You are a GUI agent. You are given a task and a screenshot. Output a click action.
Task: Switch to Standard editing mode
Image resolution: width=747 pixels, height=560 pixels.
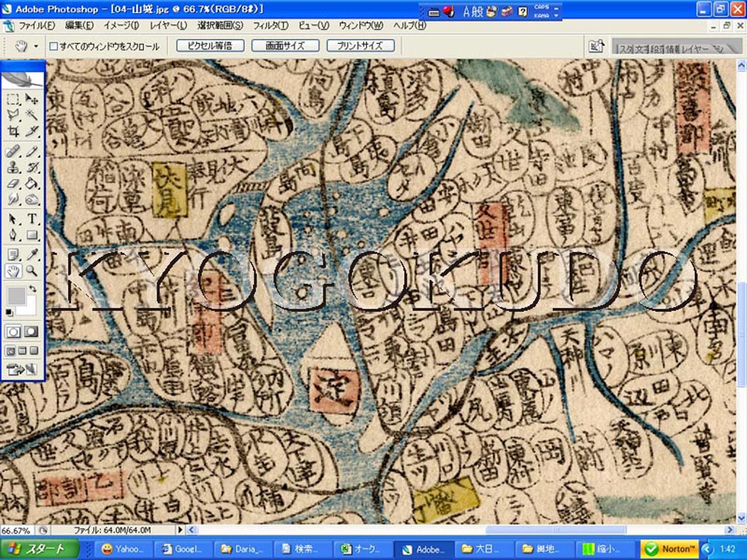[13, 332]
